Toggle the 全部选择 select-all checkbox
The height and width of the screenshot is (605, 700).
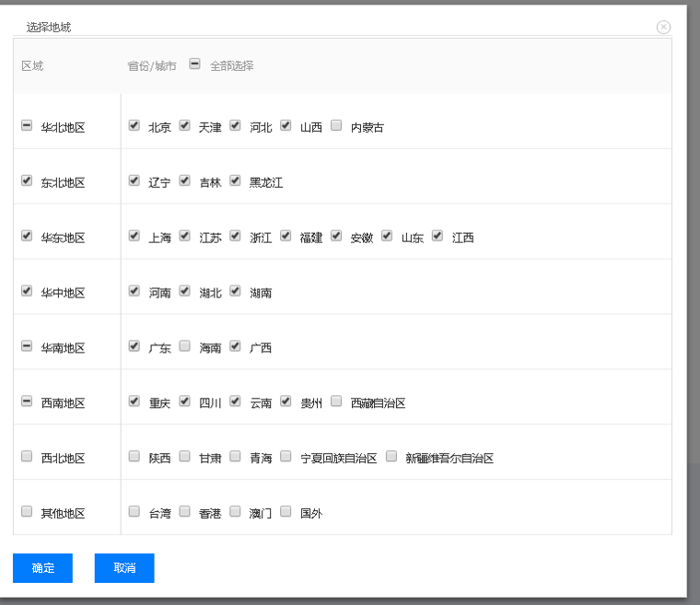tap(194, 64)
